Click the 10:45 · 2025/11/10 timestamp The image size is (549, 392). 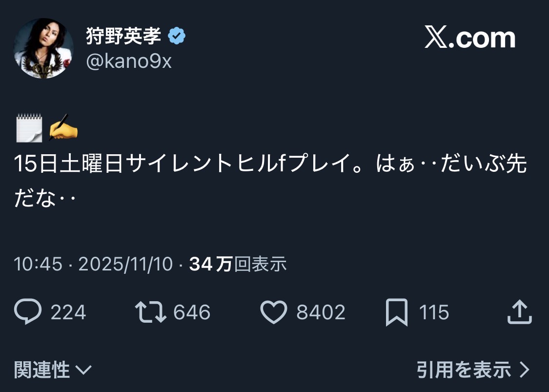tap(93, 264)
